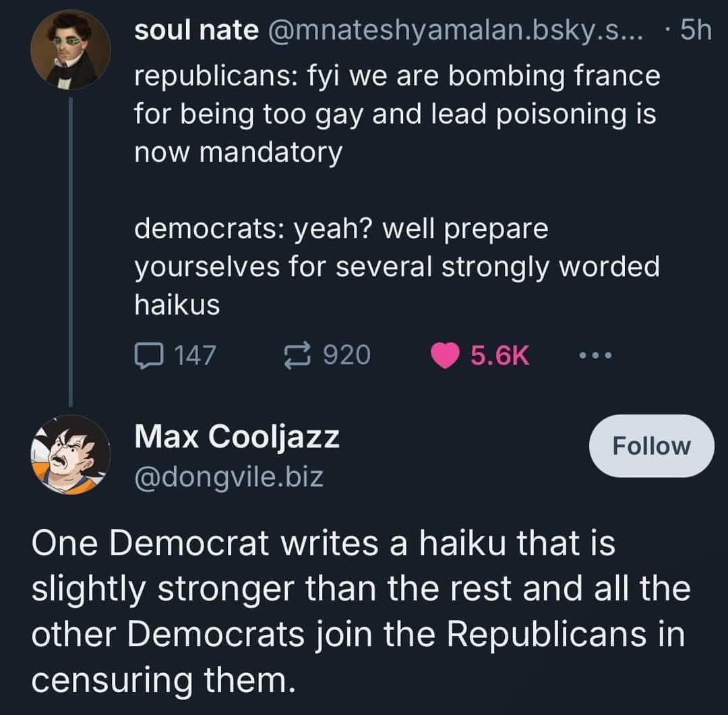This screenshot has height=715, width=728.
Task: Open soul nate's post about strongly worded haikus
Action: tap(398, 190)
